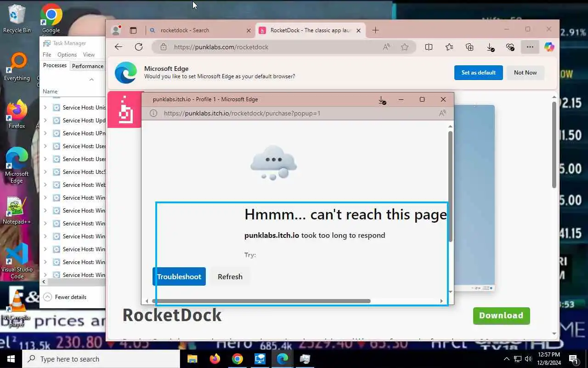Click Refresh button on error page

pyautogui.click(x=230, y=276)
